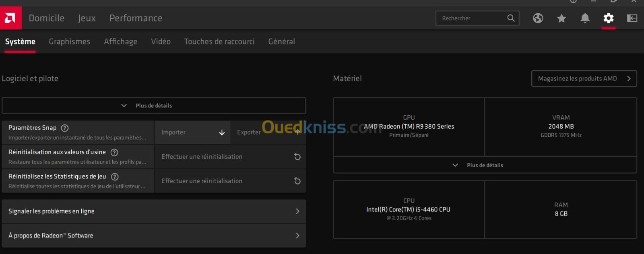Open À propos de Radeon Software

(153, 236)
